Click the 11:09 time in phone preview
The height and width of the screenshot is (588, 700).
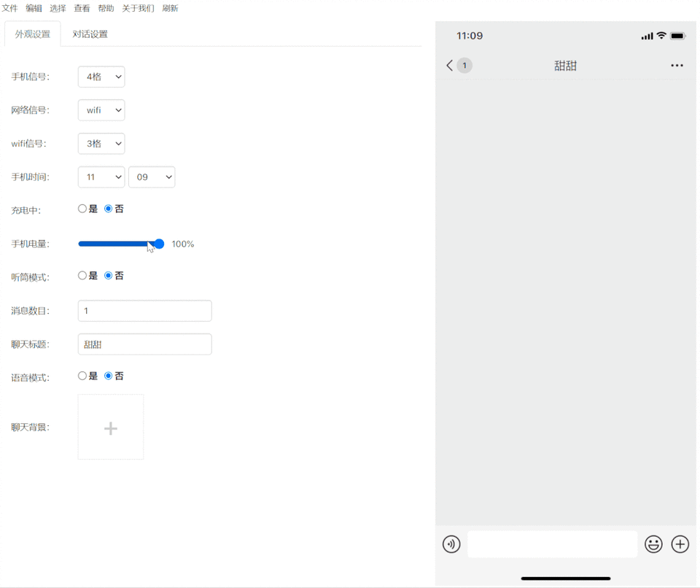470,36
